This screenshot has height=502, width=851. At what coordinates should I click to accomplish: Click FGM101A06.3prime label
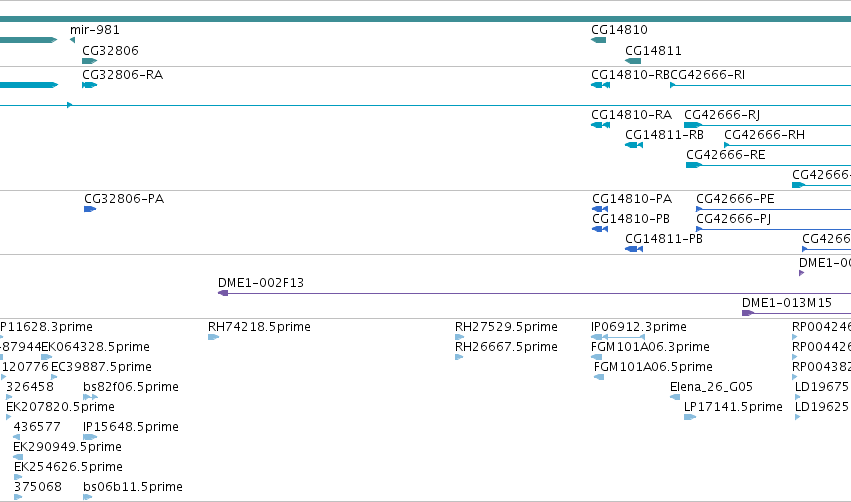click(650, 347)
